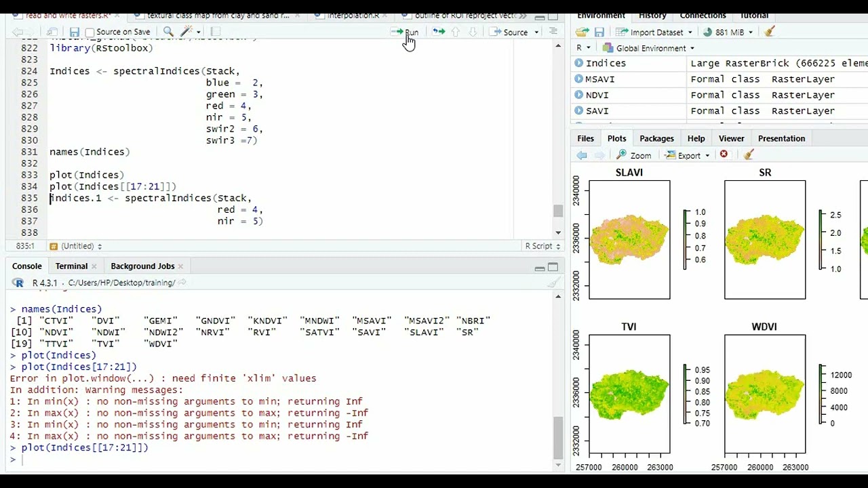The height and width of the screenshot is (488, 868).
Task: Open the 'outline of ROI reproject' script tab
Action: click(x=465, y=15)
